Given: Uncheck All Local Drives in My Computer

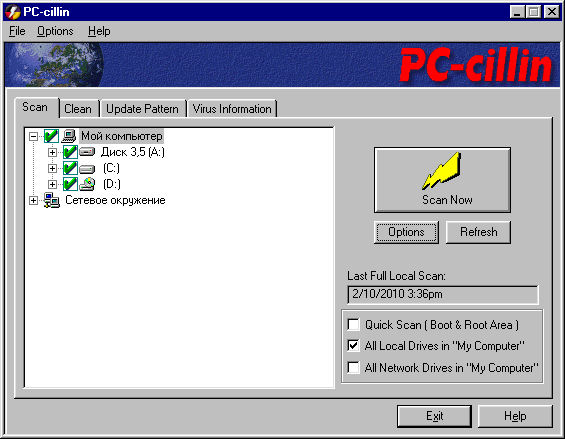Looking at the screenshot, I should (x=353, y=346).
